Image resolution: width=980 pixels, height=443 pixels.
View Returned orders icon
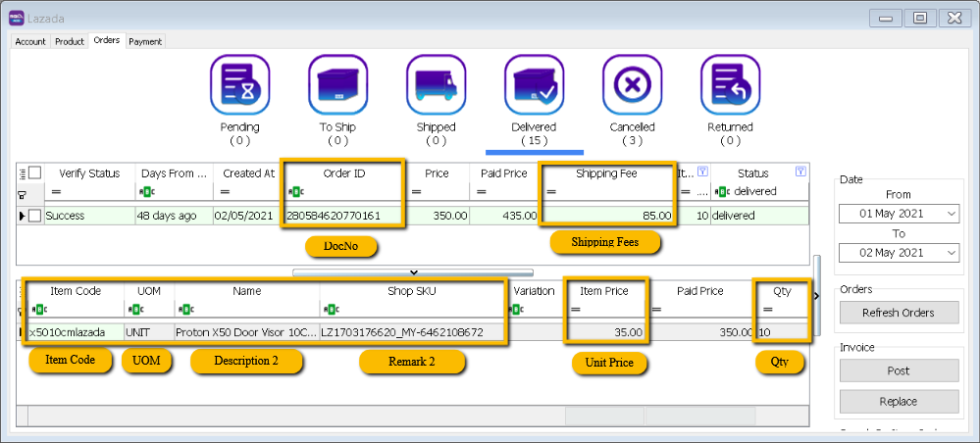tap(730, 84)
